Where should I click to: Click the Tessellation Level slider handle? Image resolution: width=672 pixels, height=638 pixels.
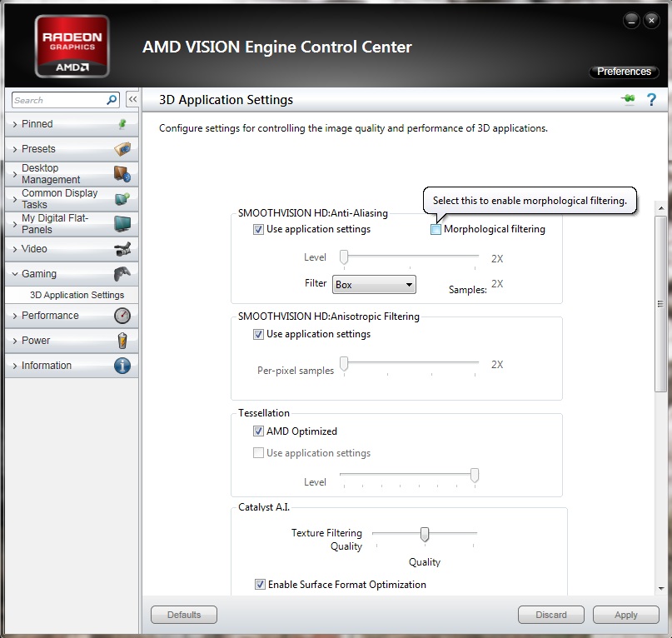click(475, 475)
